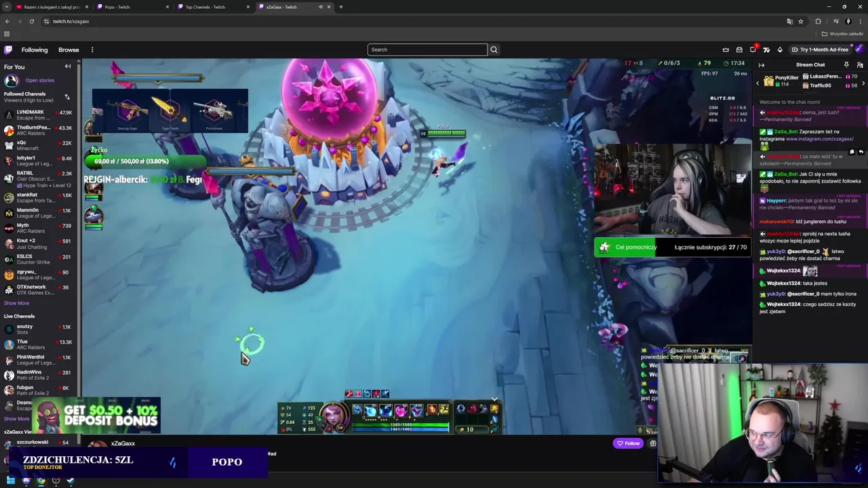868x488 pixels.
Task: Go back to previous page
Action: (7, 21)
